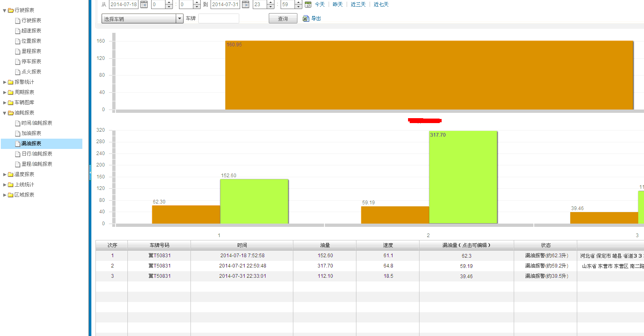Open the 选择车辆 dropdown
644x336 pixels.
click(x=179, y=18)
